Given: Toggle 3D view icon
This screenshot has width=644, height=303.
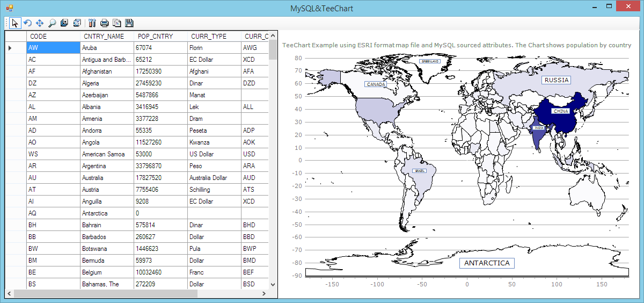Looking at the screenshot, I should coord(77,23).
